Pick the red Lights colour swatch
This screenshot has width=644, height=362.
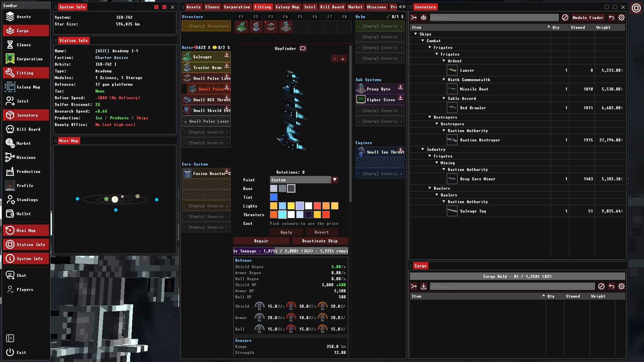coord(317,206)
